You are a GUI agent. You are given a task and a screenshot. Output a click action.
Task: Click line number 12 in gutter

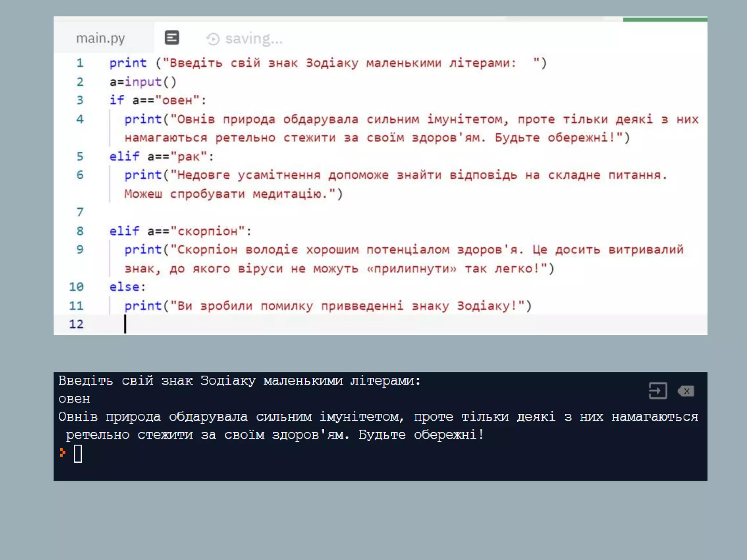pos(76,324)
